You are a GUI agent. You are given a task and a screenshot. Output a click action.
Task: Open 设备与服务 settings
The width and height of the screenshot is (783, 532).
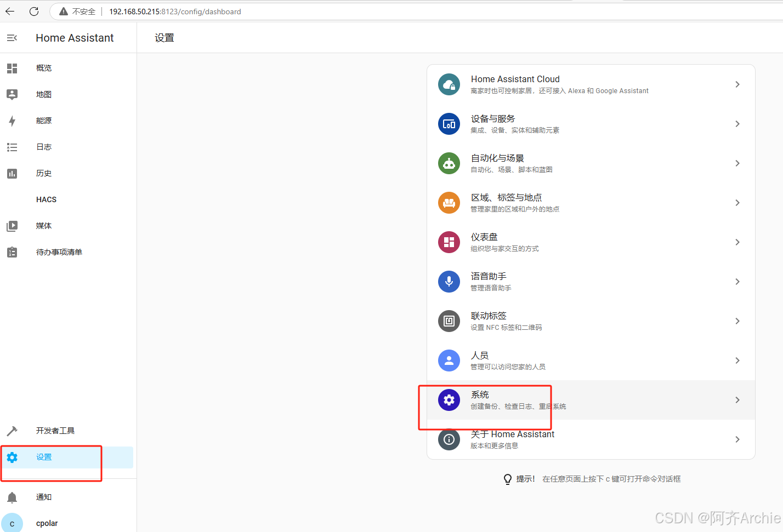click(x=591, y=124)
